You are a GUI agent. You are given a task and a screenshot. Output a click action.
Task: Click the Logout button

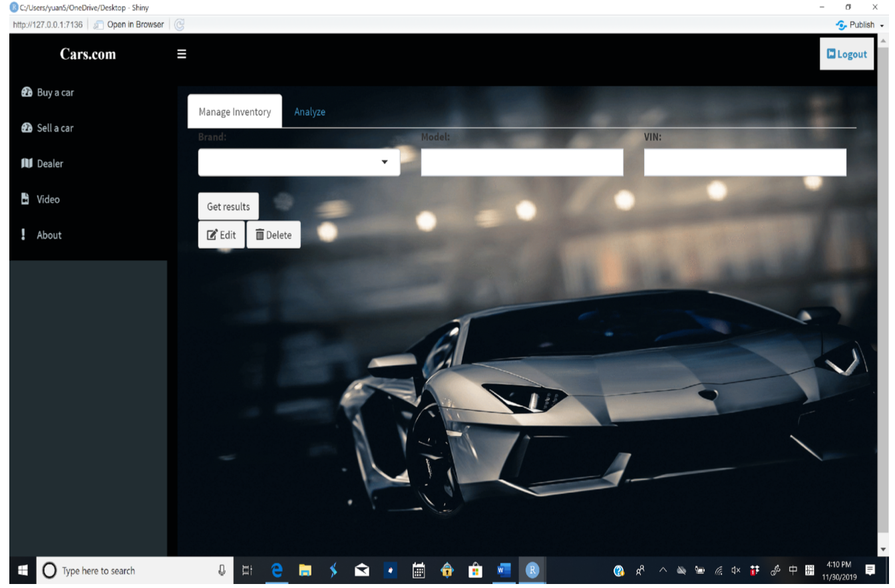coord(846,53)
